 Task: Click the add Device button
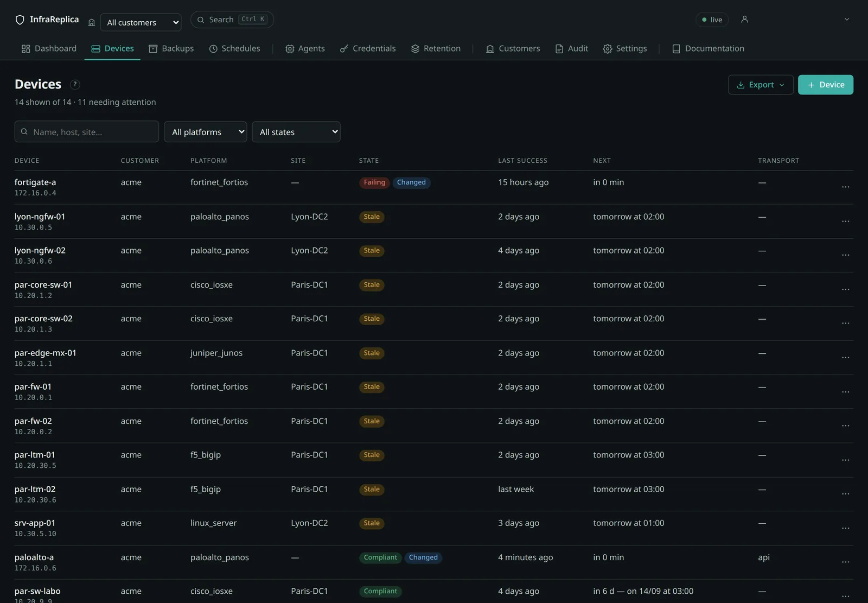click(825, 85)
